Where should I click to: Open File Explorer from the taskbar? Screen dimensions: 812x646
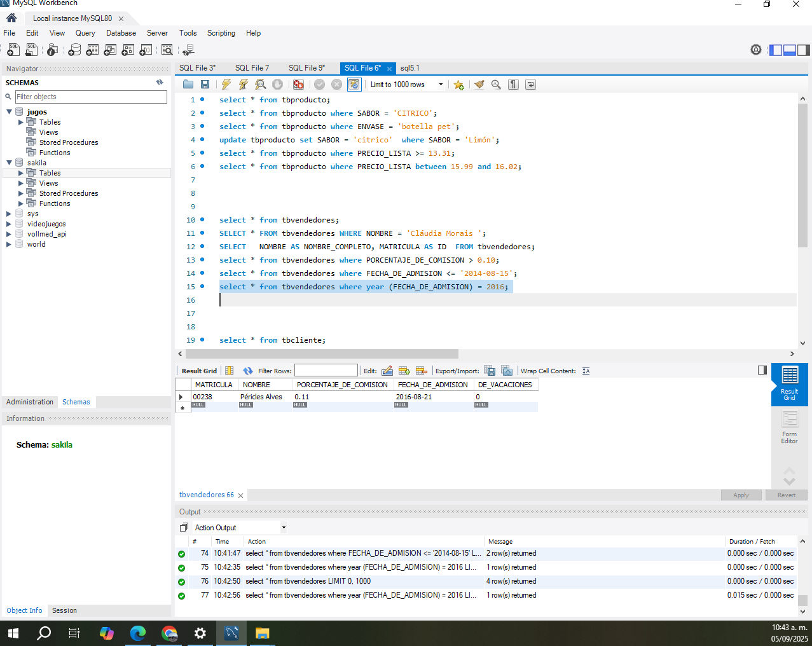[x=262, y=633]
